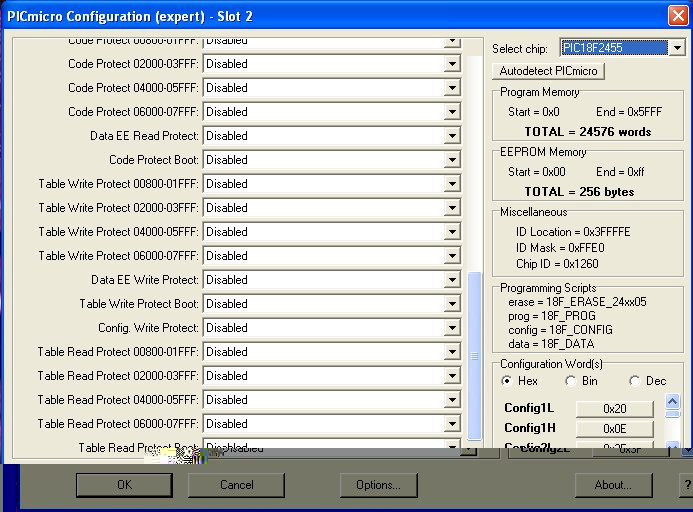Open Table Write Protect 04000-05FFF dropdown
Image resolution: width=693 pixels, height=512 pixels.
[x=452, y=232]
